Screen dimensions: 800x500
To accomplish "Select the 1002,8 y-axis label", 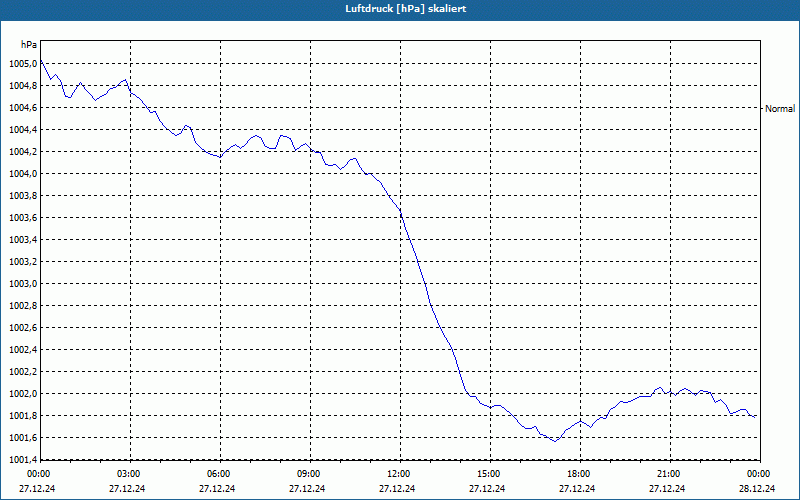I will tap(23, 306).
